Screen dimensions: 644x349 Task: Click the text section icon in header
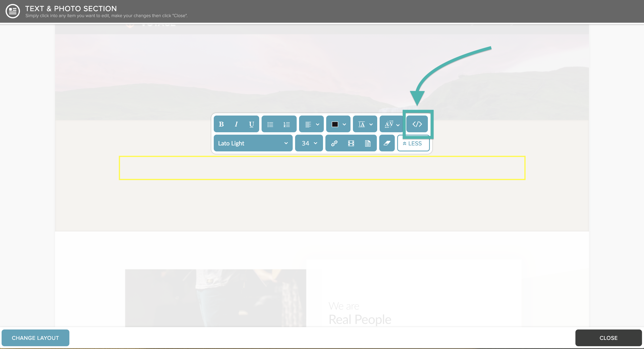tap(13, 11)
